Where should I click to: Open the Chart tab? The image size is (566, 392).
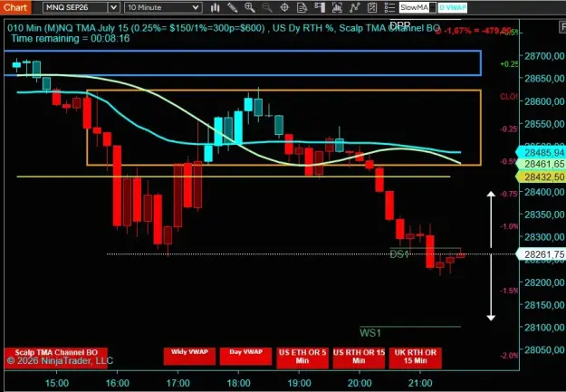[x=15, y=7]
